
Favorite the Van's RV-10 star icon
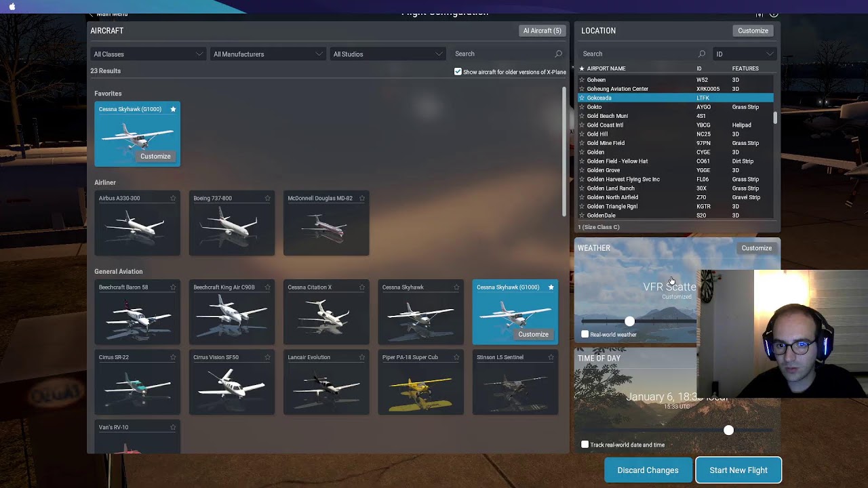point(173,428)
